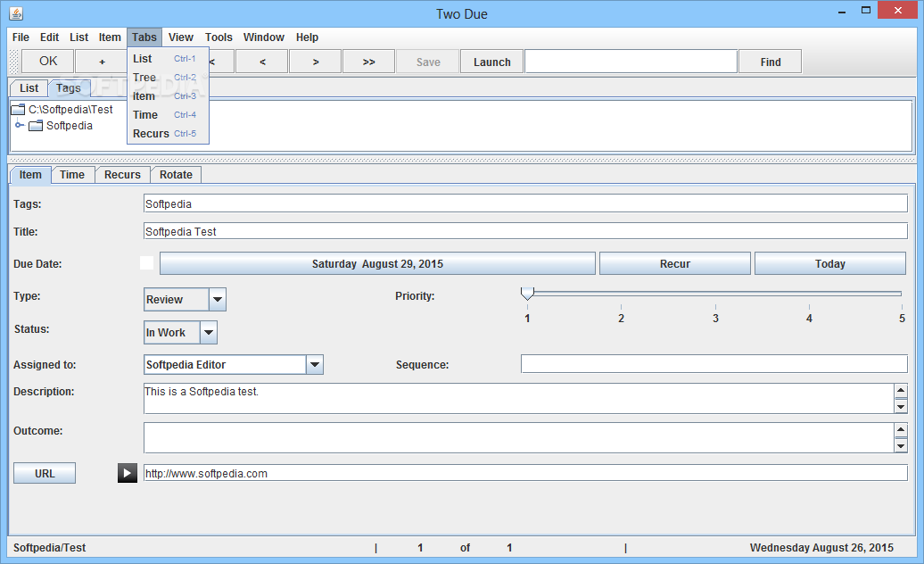Click the >> last item toolbar button
The height and width of the screenshot is (564, 924).
click(369, 62)
